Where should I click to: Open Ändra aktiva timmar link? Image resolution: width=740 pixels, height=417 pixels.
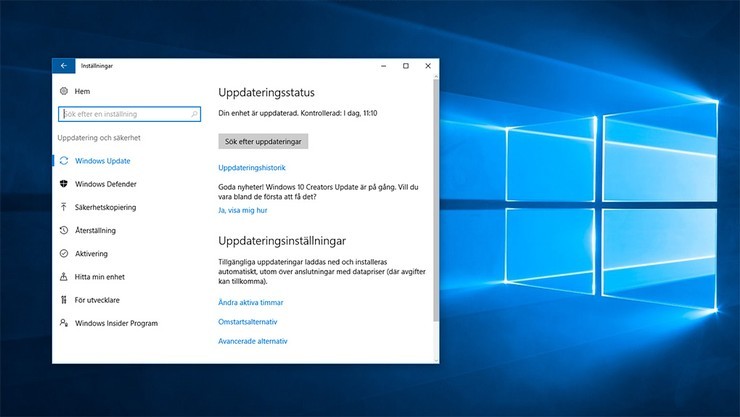[251, 302]
